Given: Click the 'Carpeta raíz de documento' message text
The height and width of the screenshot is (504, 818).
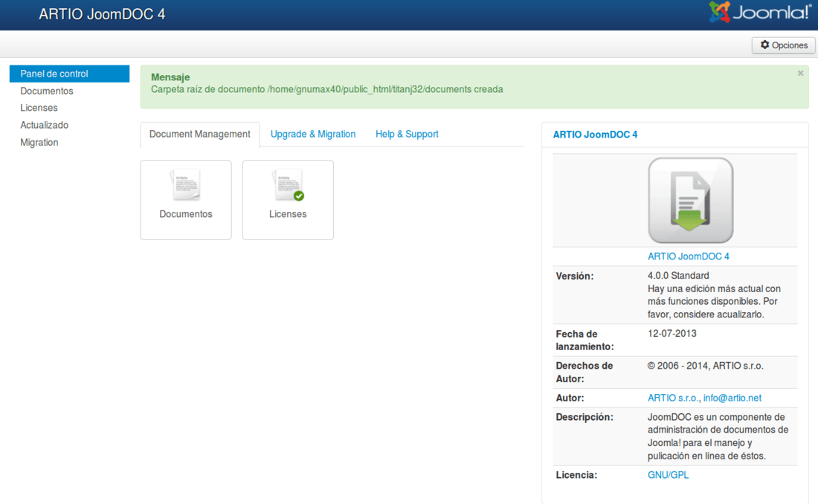Looking at the screenshot, I should coord(327,89).
